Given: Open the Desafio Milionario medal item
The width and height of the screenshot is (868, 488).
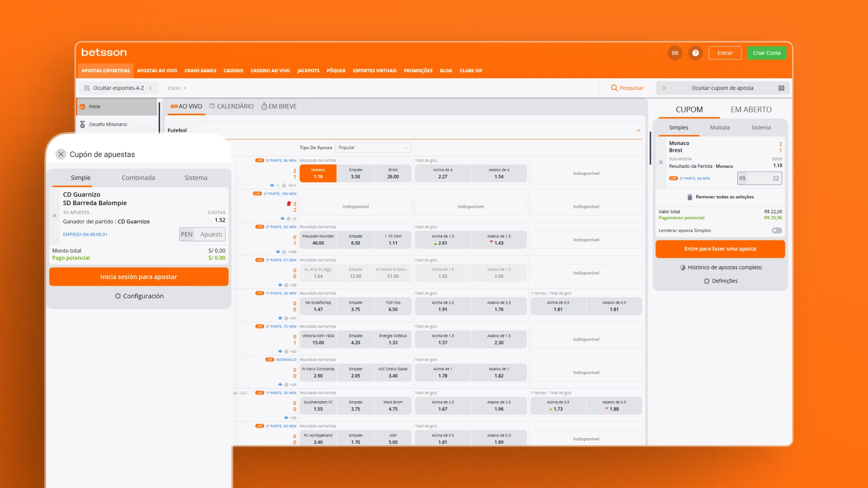Looking at the screenshot, I should click(x=108, y=124).
